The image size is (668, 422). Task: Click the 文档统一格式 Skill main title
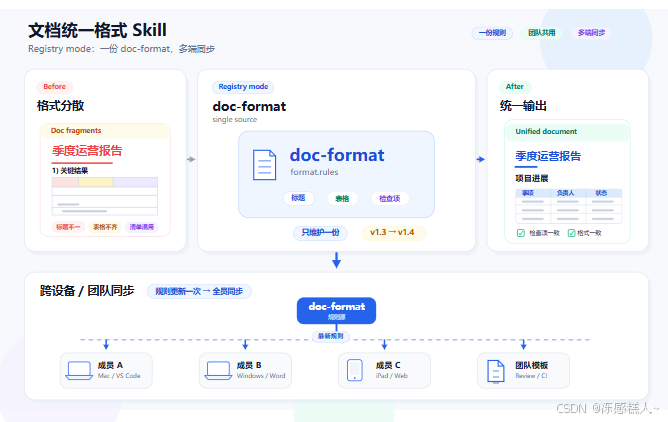pyautogui.click(x=98, y=31)
